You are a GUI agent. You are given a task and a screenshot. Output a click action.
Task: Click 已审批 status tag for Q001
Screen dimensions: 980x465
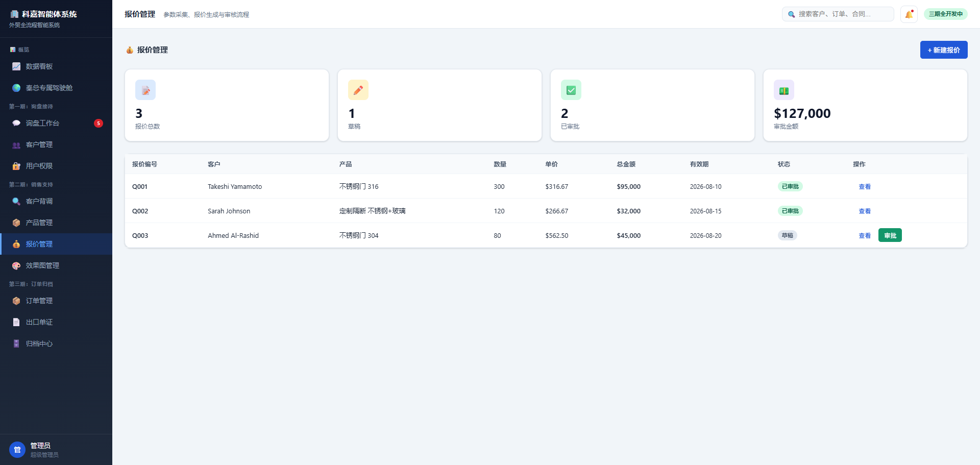pos(790,186)
